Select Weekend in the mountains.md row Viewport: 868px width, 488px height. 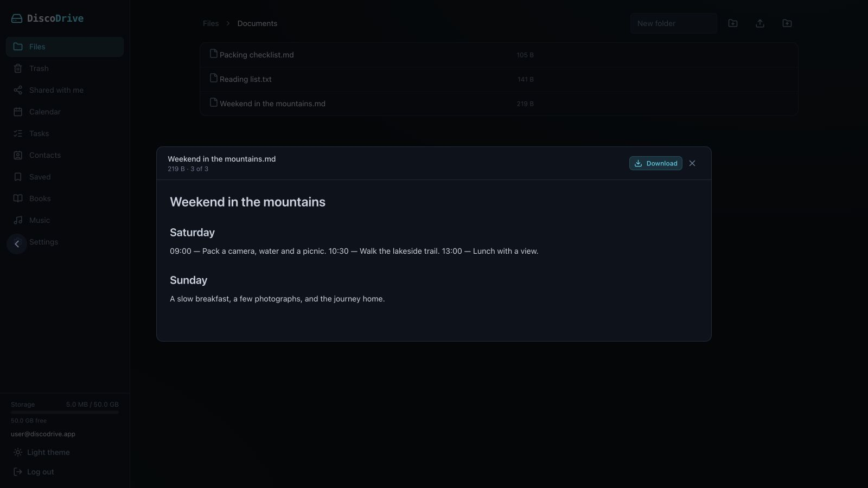pos(499,104)
